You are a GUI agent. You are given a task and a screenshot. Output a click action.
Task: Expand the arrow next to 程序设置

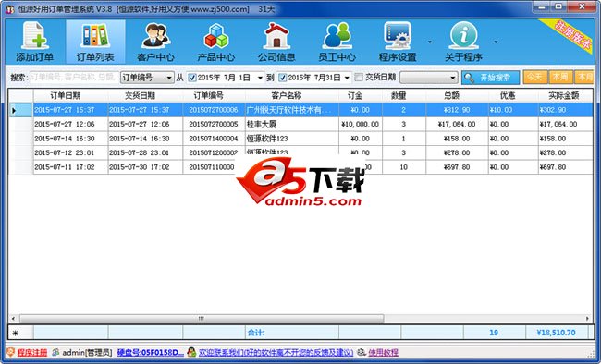(x=430, y=42)
